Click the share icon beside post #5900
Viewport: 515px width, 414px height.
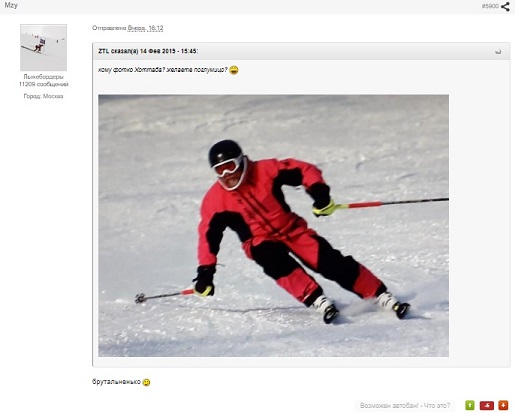click(505, 6)
